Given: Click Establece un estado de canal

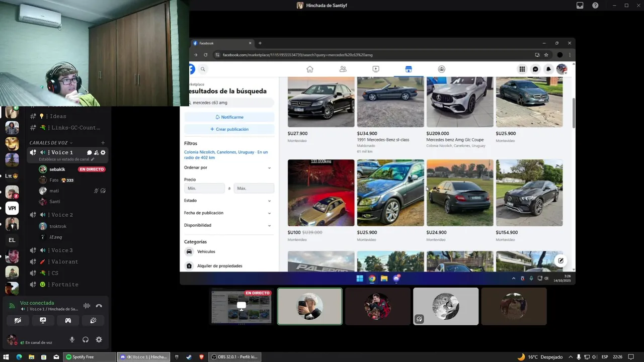Looking at the screenshot, I should [66, 159].
